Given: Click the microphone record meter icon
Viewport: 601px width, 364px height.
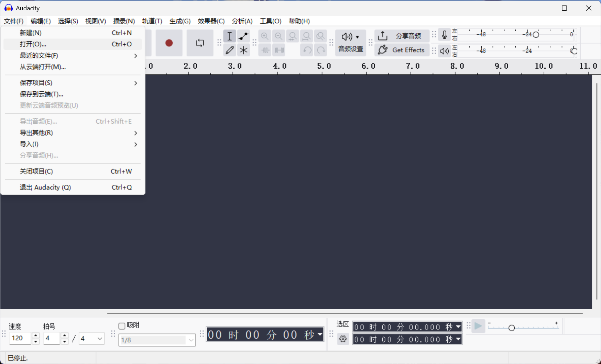Looking at the screenshot, I should pos(445,35).
